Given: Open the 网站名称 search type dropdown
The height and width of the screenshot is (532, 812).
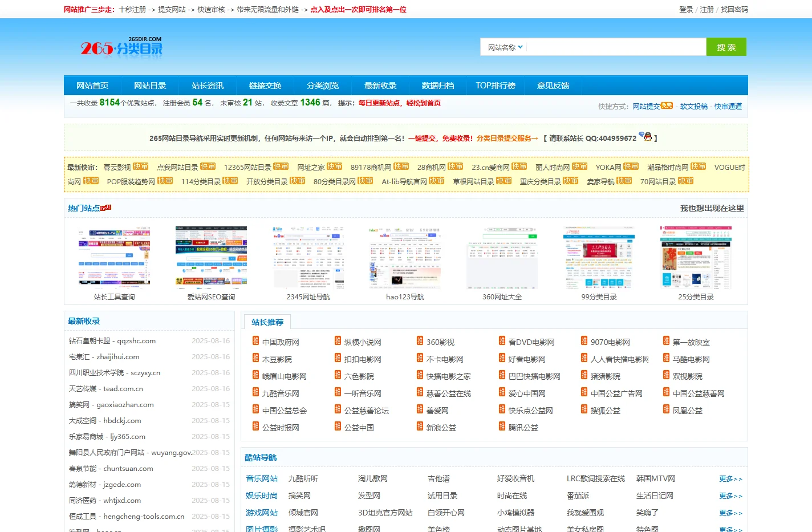Looking at the screenshot, I should click(x=505, y=47).
